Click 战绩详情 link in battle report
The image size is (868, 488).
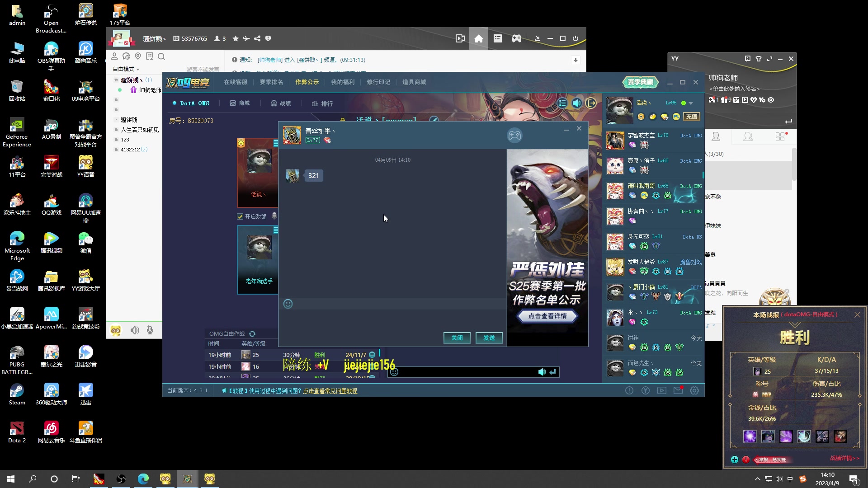click(844, 458)
